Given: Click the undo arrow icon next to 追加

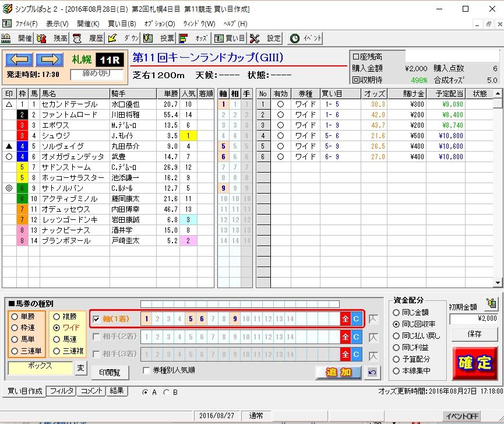Looking at the screenshot, I should pyautogui.click(x=372, y=372).
